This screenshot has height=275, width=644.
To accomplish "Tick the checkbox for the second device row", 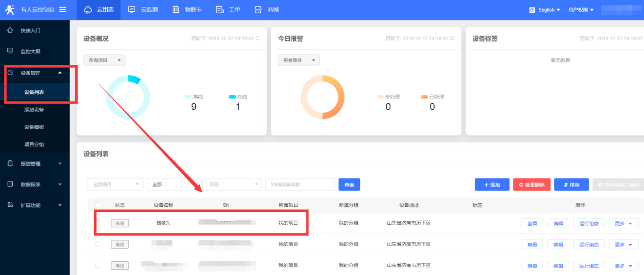I will point(98,245).
